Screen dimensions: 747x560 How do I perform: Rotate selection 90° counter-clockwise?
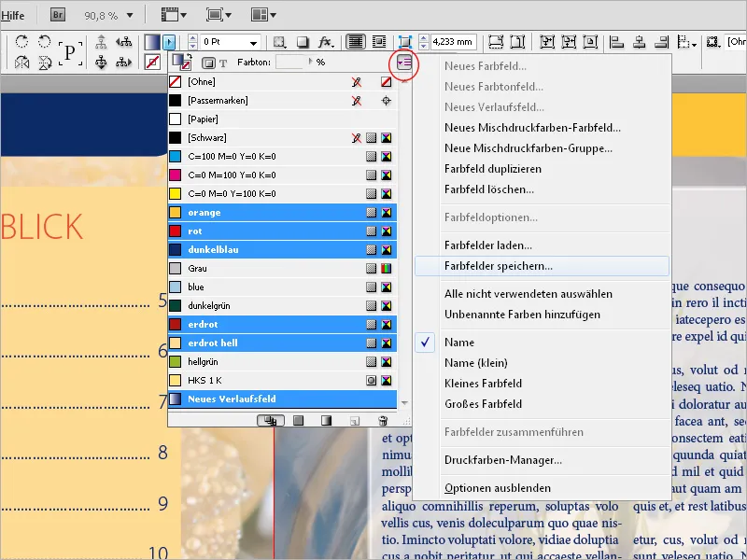(44, 41)
